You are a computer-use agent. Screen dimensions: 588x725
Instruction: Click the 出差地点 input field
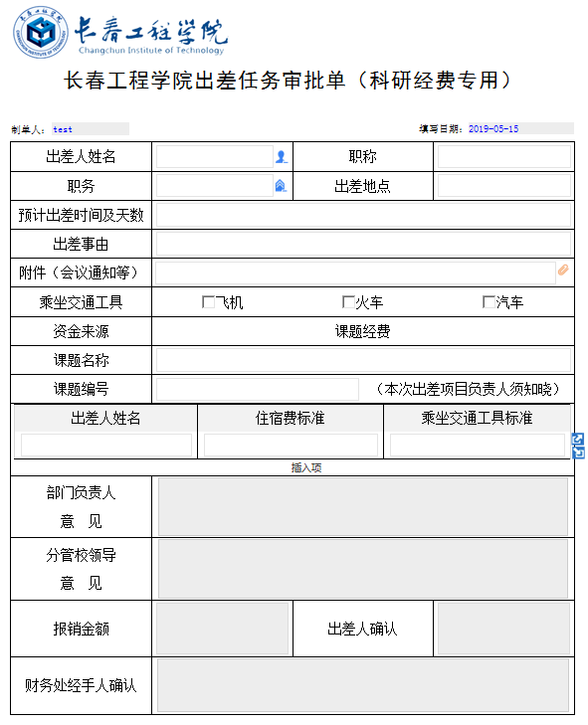[503, 186]
